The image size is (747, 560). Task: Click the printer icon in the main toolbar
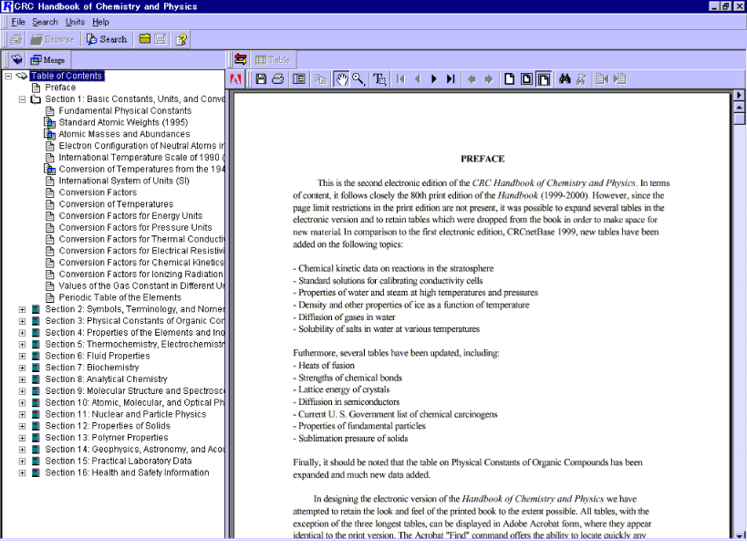click(16, 39)
